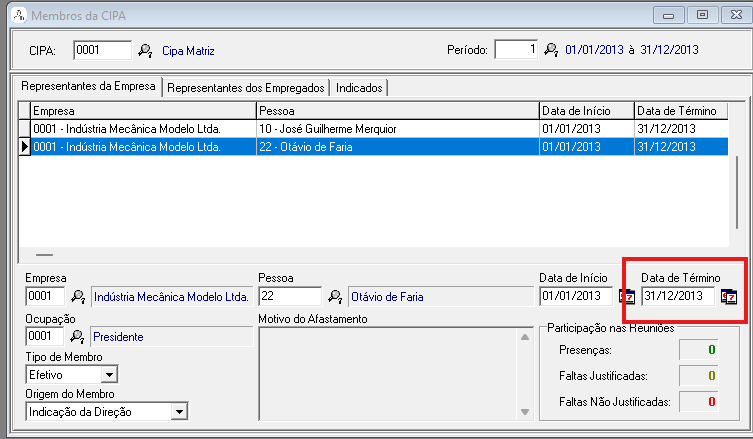Click the Motivo do Afastamento scroll down arrow
The width and height of the screenshot is (753, 439).
click(x=525, y=412)
